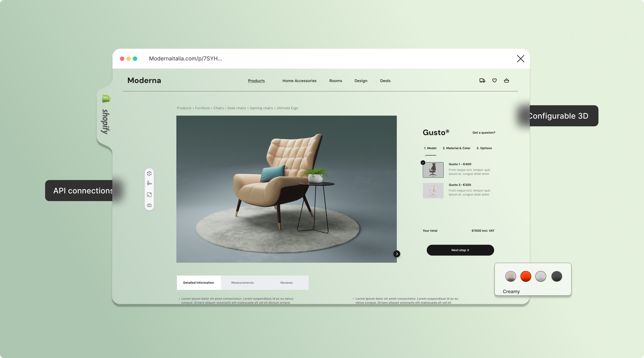Open the shopping basket icon
This screenshot has width=644, height=358.
coord(507,80)
